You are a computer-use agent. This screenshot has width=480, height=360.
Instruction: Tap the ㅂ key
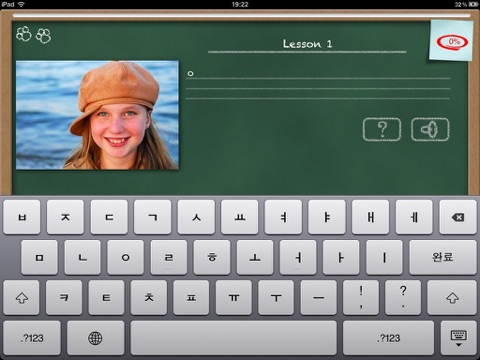pyautogui.click(x=22, y=217)
